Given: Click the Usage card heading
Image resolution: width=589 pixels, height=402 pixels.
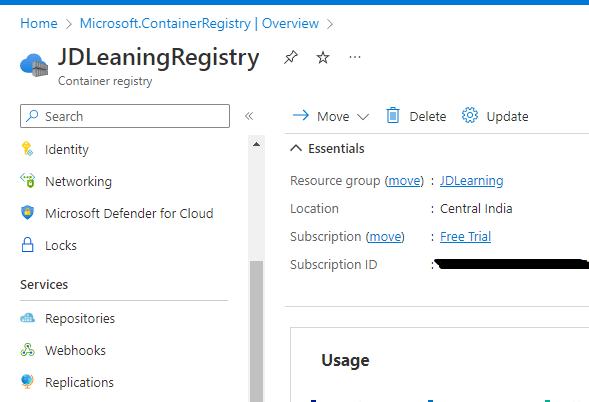Looking at the screenshot, I should coord(345,360).
